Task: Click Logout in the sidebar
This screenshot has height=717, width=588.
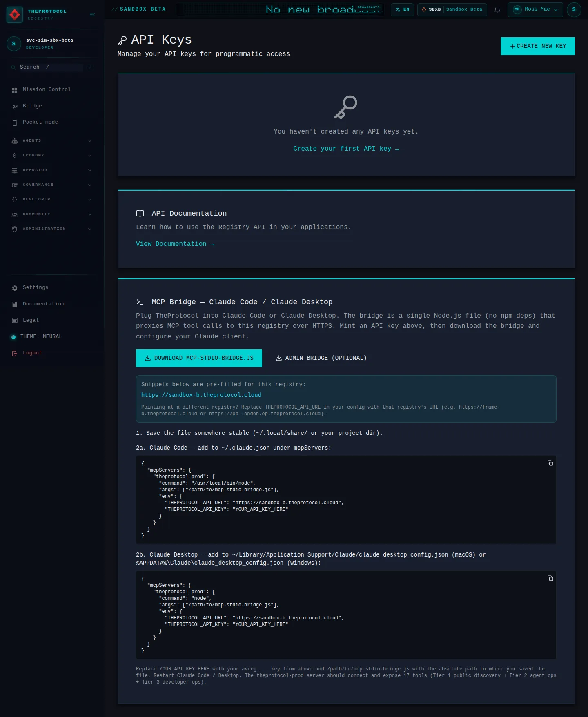Action: coord(52,353)
